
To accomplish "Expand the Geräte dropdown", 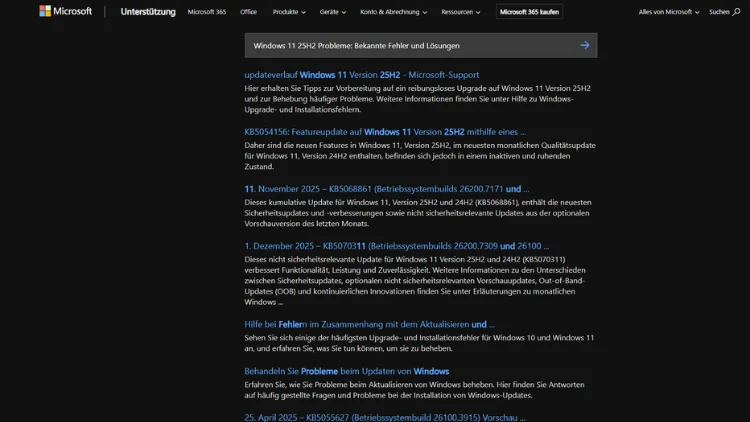I will coord(333,12).
